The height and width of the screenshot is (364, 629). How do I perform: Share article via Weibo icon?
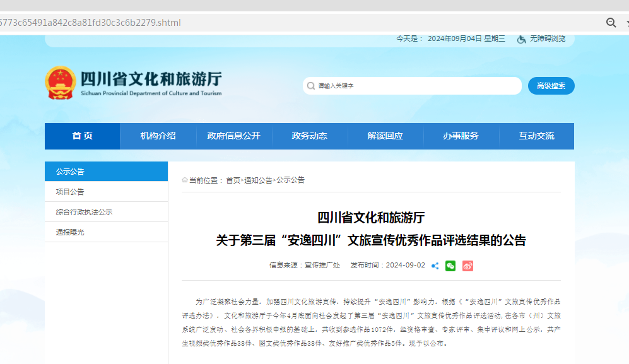tap(467, 266)
